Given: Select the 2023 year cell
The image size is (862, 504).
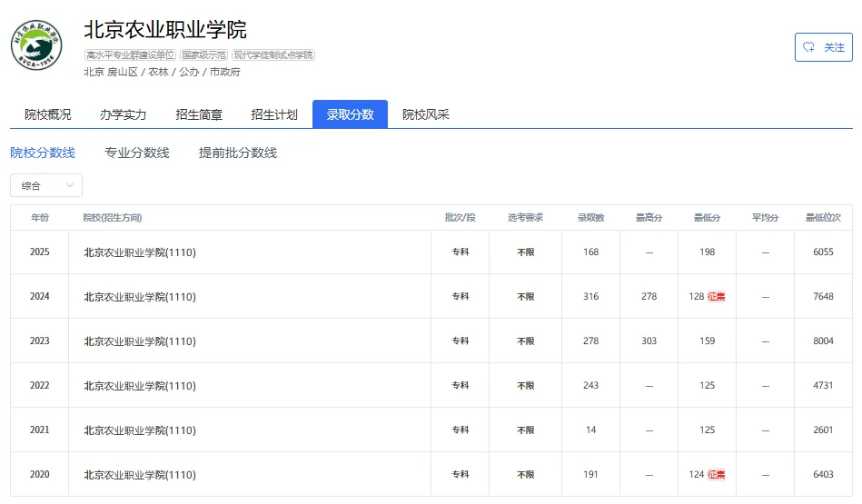Looking at the screenshot, I should [x=40, y=341].
